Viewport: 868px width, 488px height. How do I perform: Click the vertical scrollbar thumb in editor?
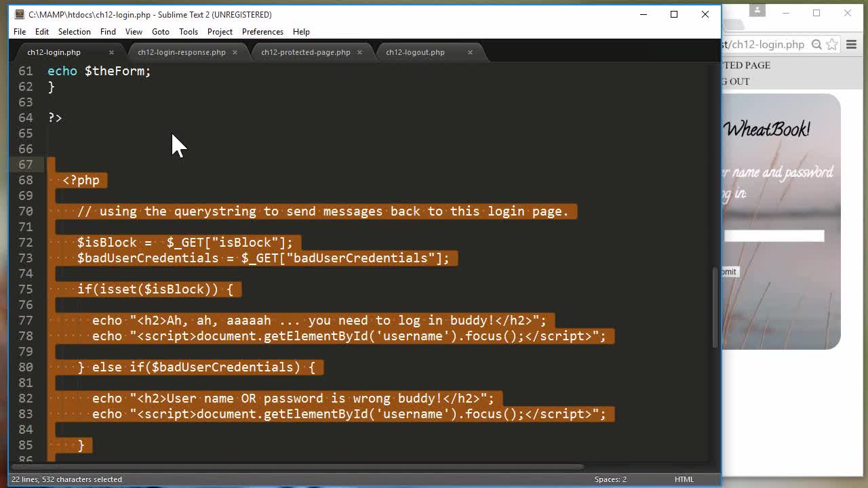pos(715,308)
